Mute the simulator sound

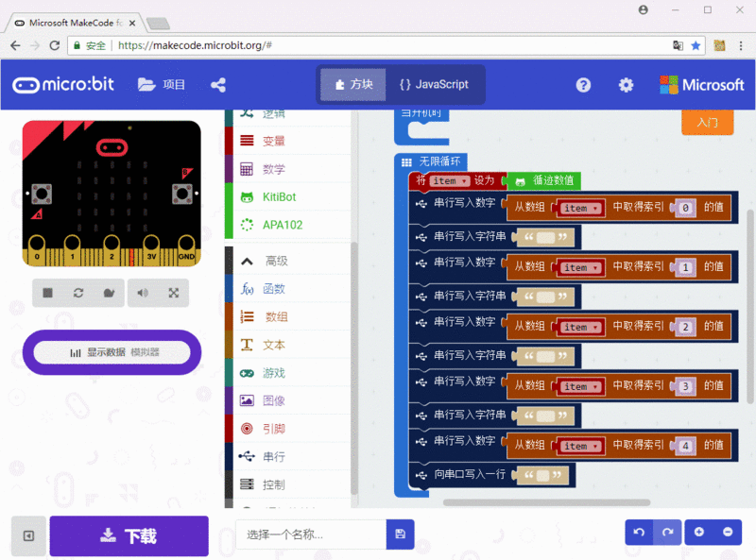[143, 293]
